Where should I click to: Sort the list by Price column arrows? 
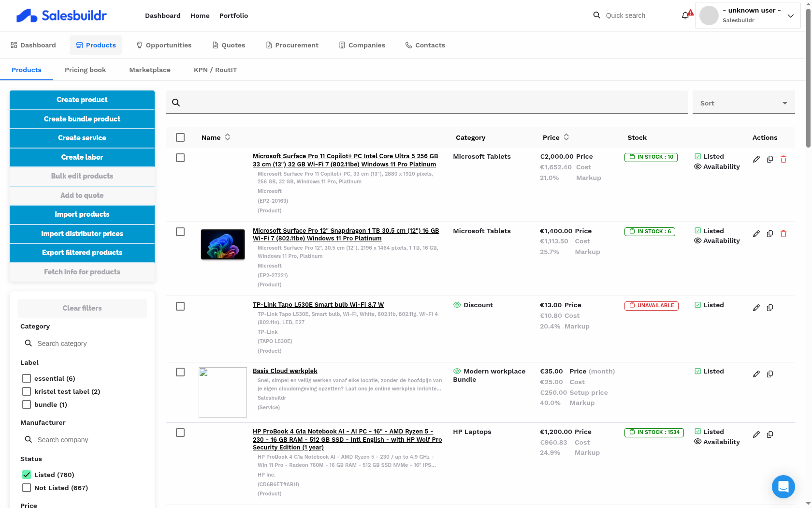[x=566, y=137]
